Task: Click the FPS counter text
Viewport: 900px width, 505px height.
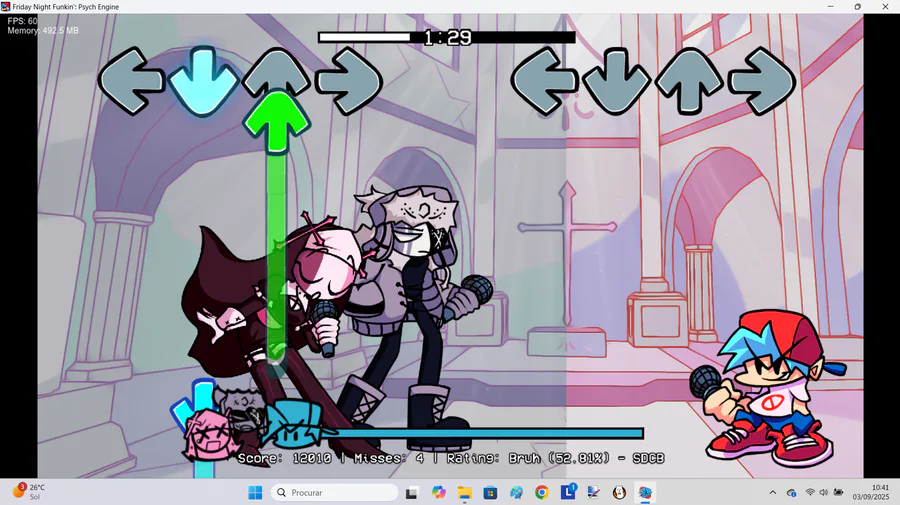Action: (22, 21)
